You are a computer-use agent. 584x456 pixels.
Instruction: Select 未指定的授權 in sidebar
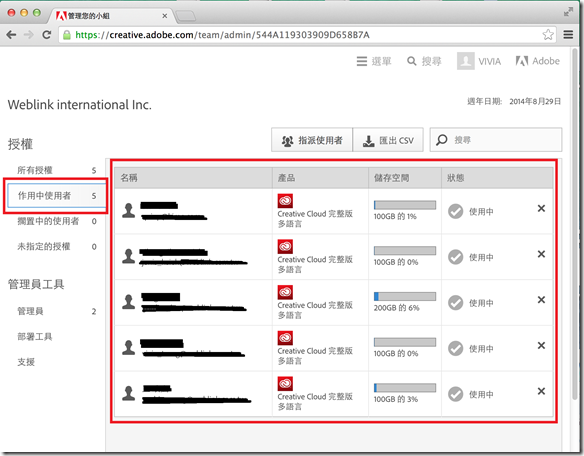[x=57, y=247]
